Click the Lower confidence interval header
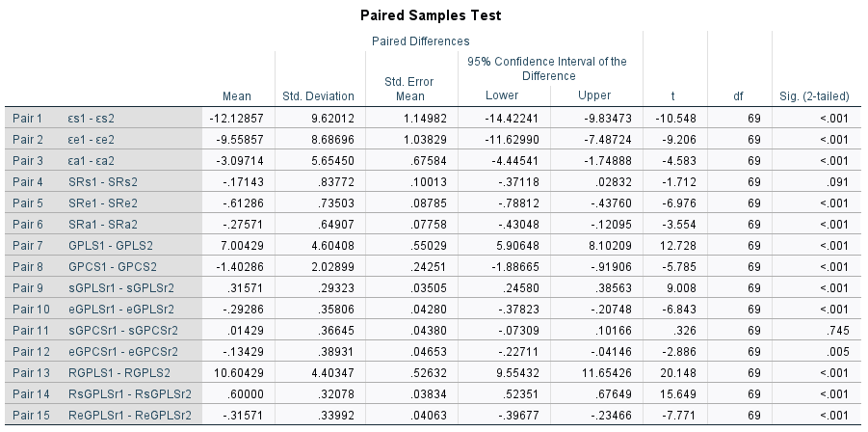Screen dimensions: 868x432 pyautogui.click(x=502, y=94)
